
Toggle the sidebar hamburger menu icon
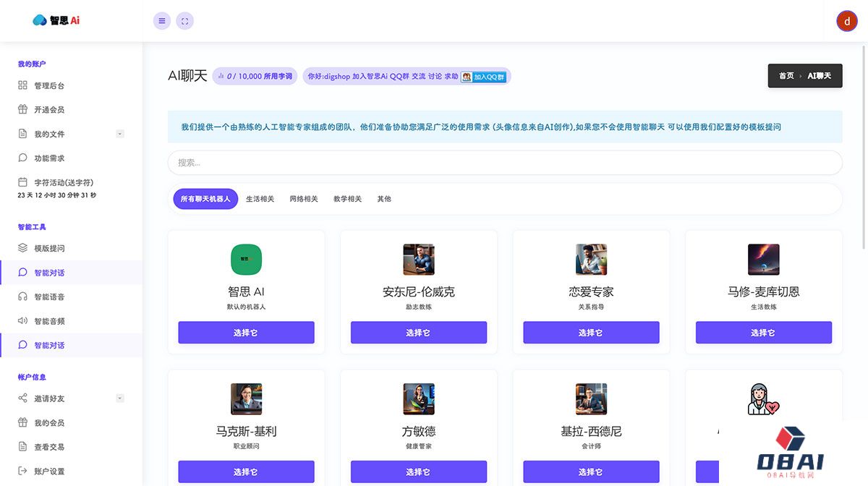pyautogui.click(x=162, y=21)
